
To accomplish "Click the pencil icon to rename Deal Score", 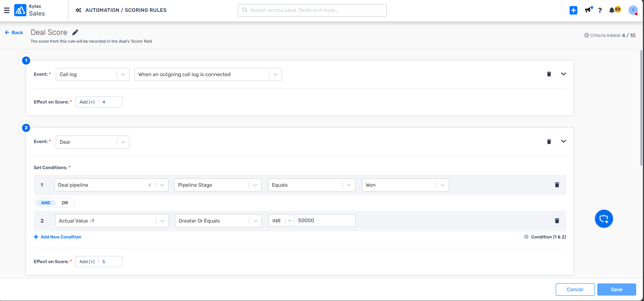I will tap(75, 32).
